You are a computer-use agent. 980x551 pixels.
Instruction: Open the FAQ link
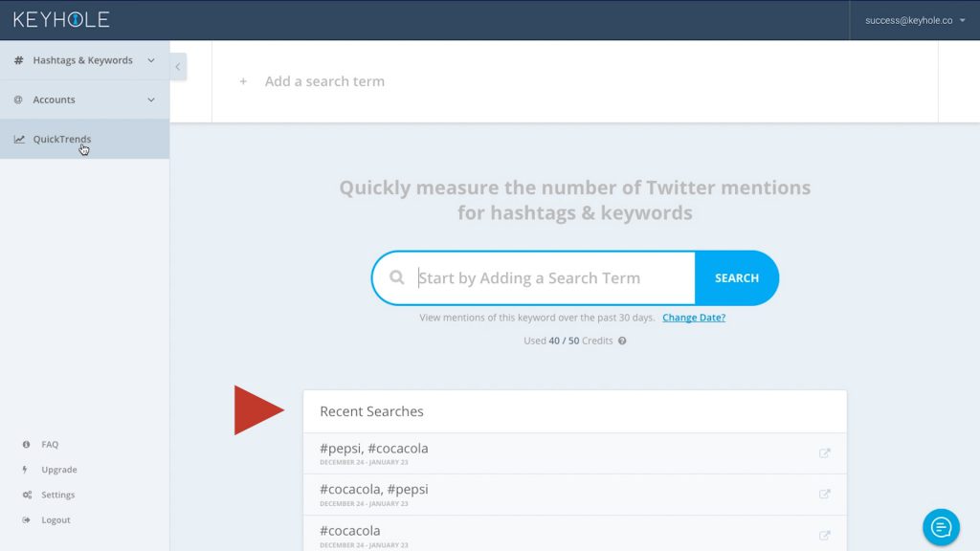click(x=50, y=444)
